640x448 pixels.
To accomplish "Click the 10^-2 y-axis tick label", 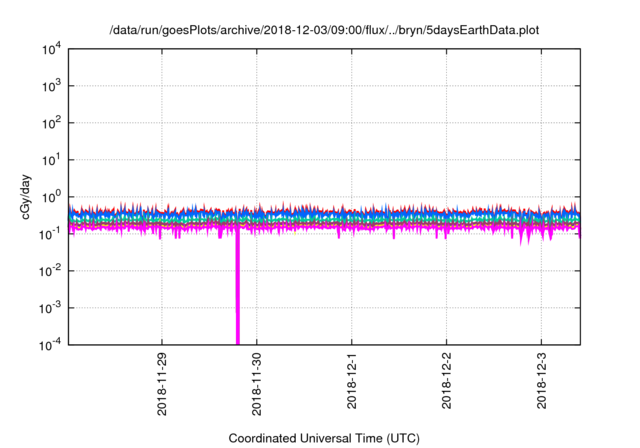I will 50,271.
